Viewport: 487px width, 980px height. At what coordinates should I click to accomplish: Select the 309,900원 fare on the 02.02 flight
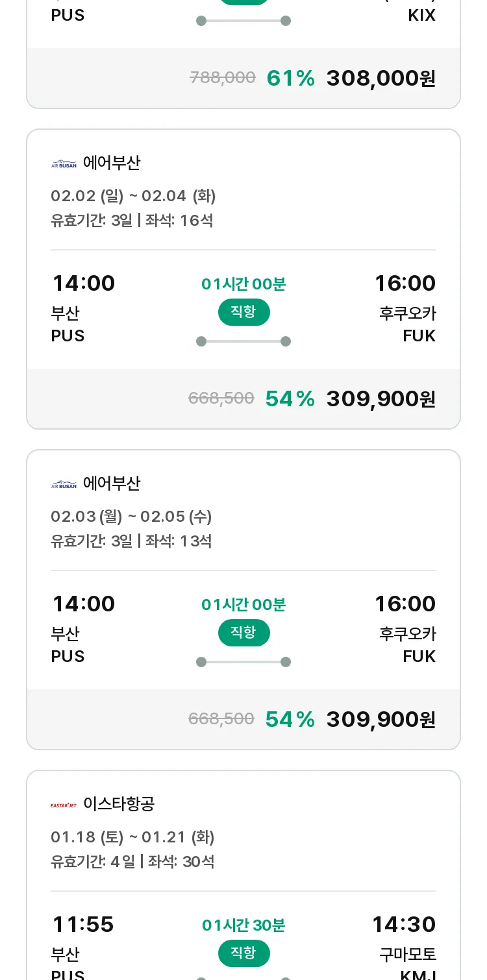coord(381,399)
